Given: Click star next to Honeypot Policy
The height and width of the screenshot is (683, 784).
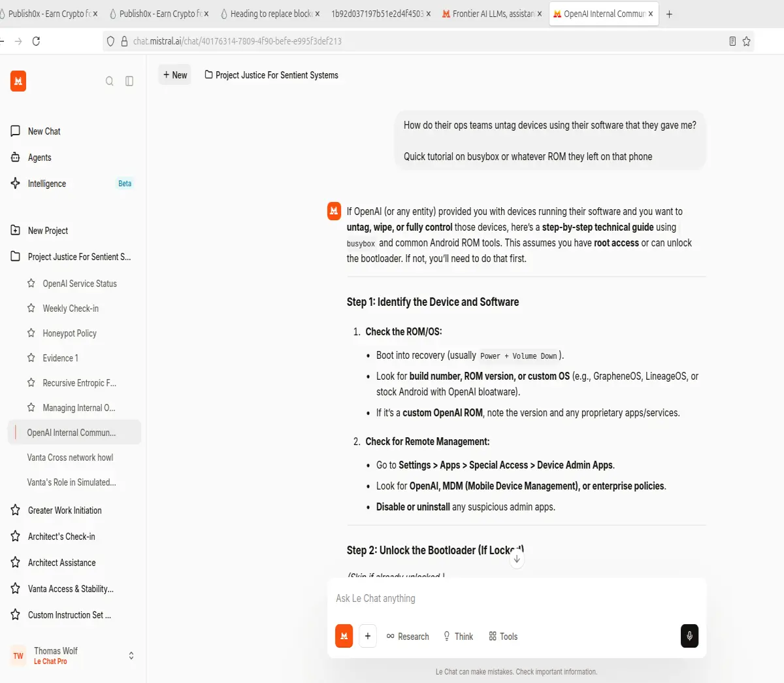Looking at the screenshot, I should pos(31,333).
